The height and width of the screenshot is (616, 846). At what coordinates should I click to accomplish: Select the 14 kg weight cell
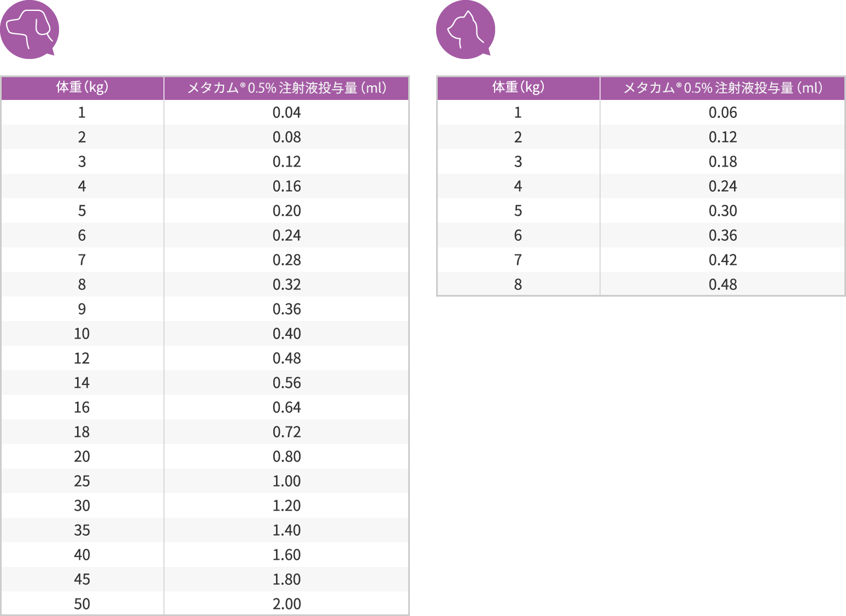click(82, 383)
